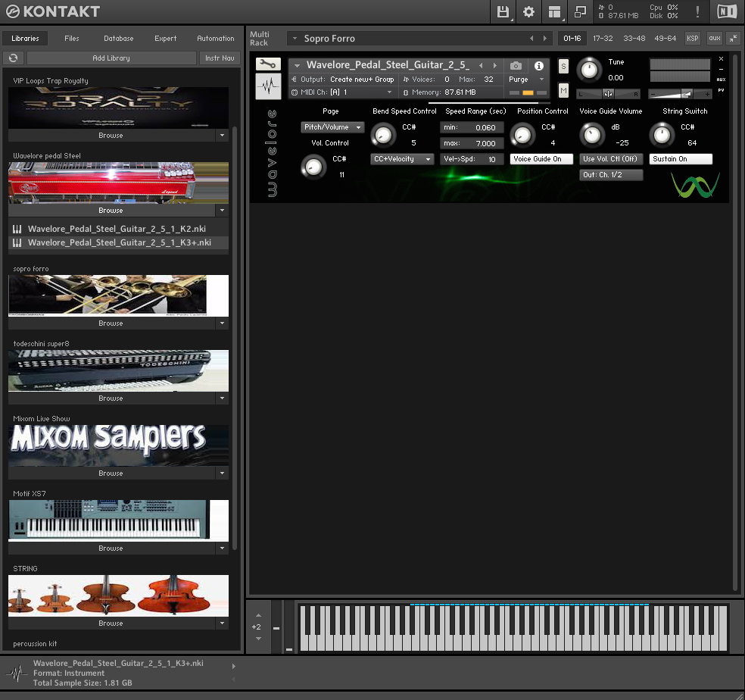This screenshot has height=700, width=745.
Task: Mute the instrument with M button
Action: (563, 90)
